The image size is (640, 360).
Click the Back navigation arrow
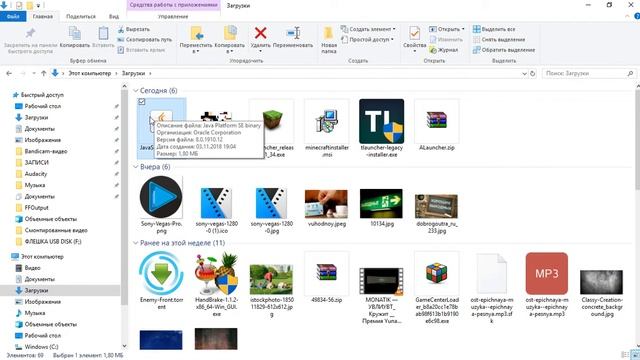click(x=9, y=73)
